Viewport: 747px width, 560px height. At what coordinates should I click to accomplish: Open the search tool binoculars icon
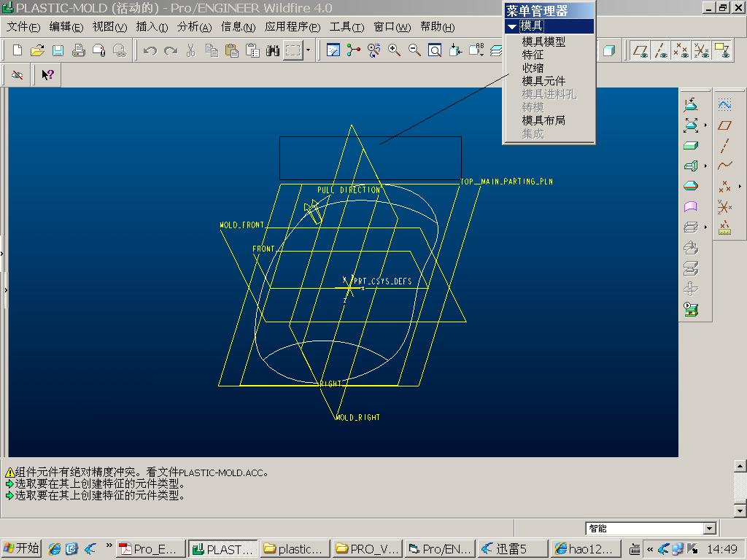pyautogui.click(x=273, y=50)
